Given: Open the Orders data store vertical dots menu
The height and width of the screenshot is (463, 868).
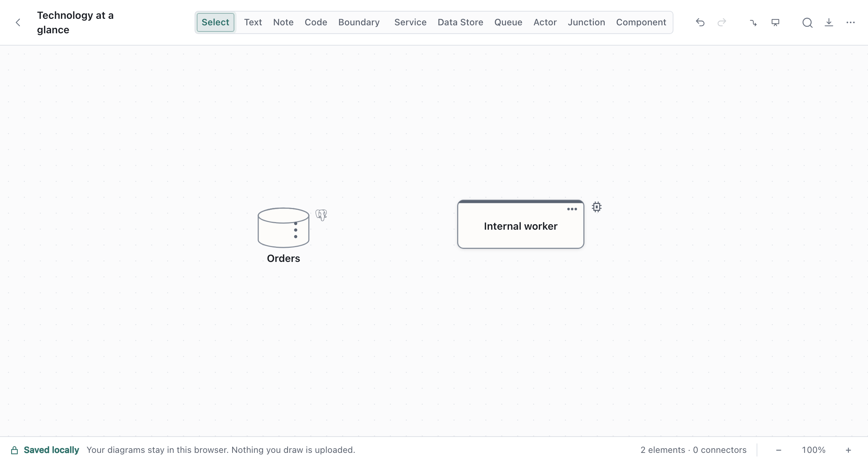Looking at the screenshot, I should (x=296, y=230).
